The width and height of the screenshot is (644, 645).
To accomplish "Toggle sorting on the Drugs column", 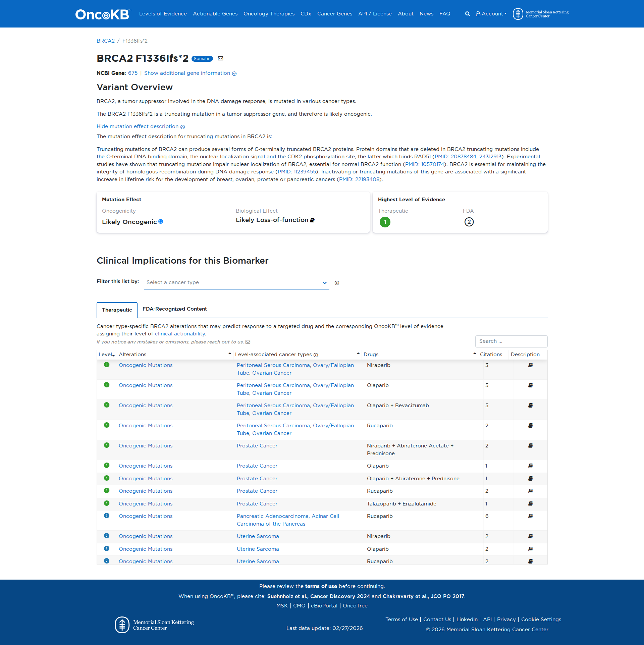I will coord(474,353).
